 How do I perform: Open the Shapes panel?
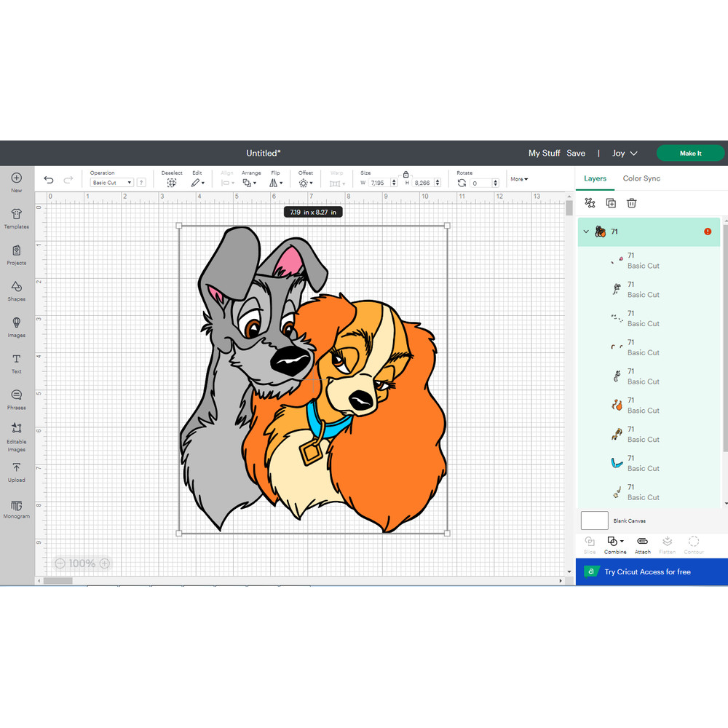click(x=16, y=290)
